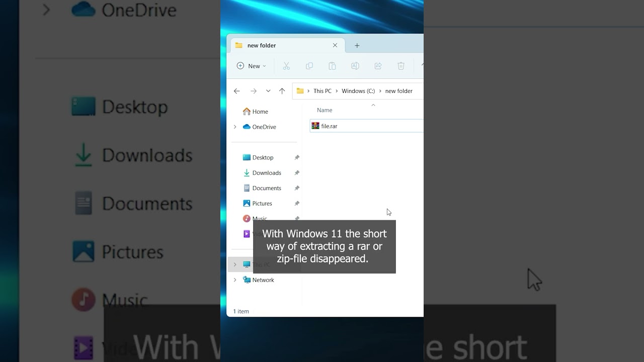Expand the This PC tree node
This screenshot has height=362, width=644.
[x=235, y=264]
